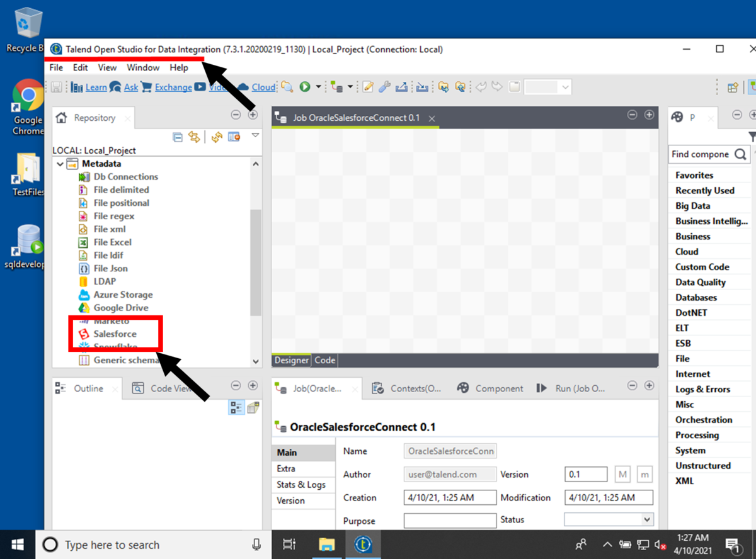Collapse the Metadata tree node

[60, 164]
